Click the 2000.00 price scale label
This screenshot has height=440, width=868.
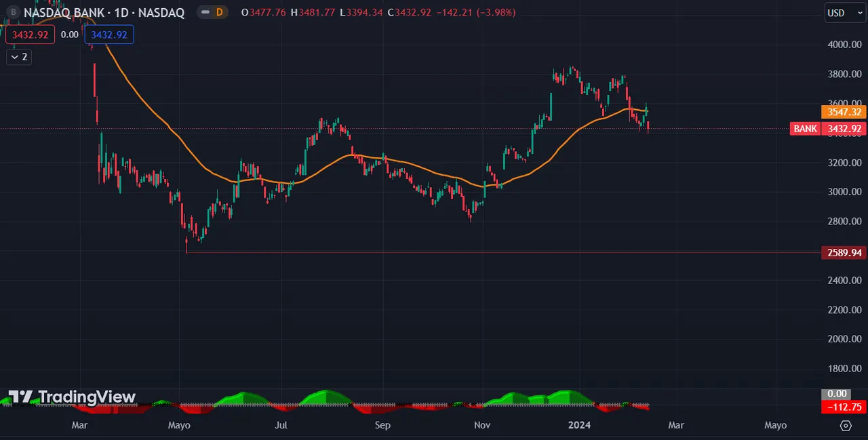pyautogui.click(x=844, y=339)
